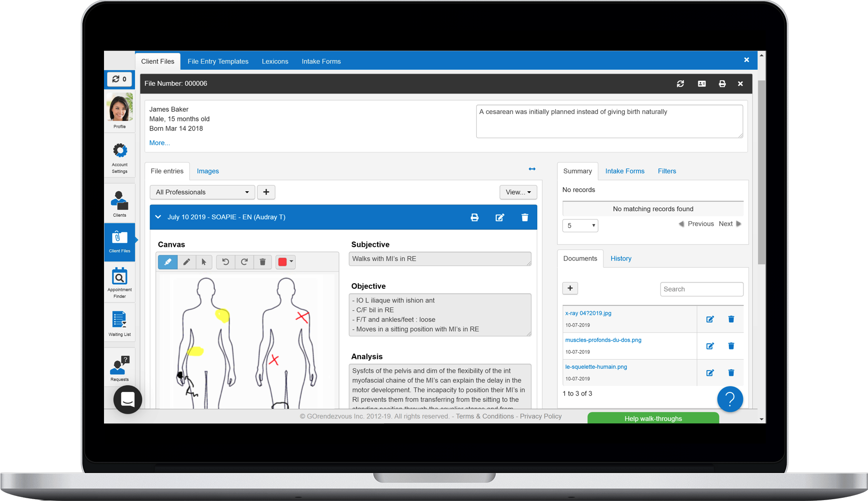Image resolution: width=868 pixels, height=501 pixels.
Task: Open the Profile photo in sidebar
Action: coord(120,107)
